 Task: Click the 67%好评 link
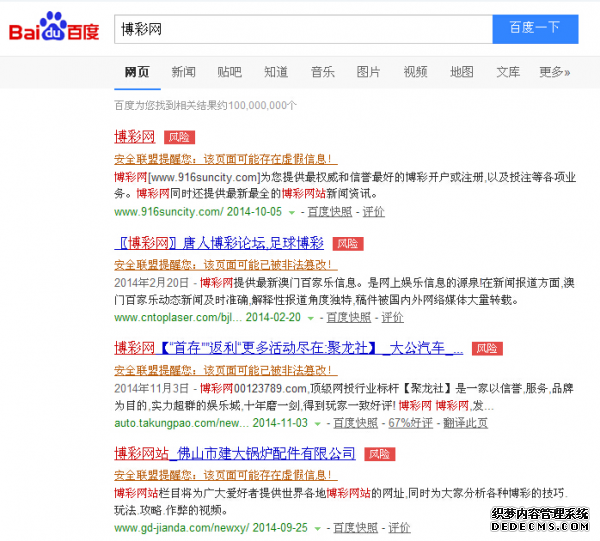411,423
